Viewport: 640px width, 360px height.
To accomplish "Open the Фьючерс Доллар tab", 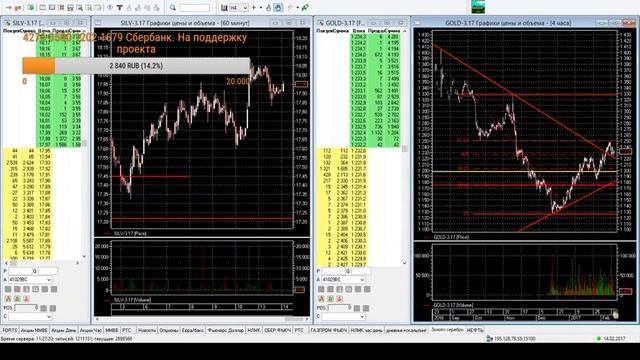I will (225, 330).
